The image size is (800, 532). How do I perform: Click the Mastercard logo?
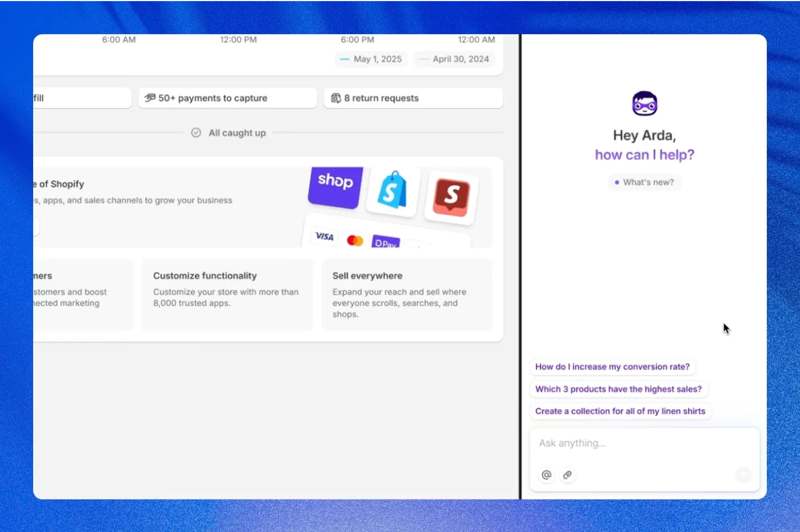[x=355, y=241]
